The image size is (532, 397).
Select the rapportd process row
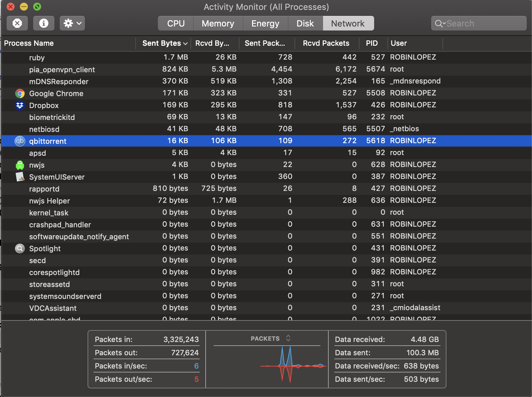(266, 189)
